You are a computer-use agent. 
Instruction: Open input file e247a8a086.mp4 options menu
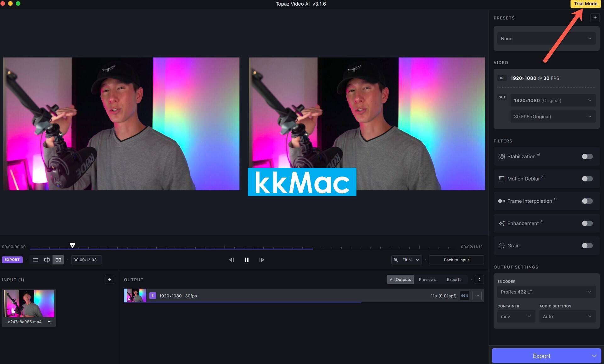click(49, 322)
